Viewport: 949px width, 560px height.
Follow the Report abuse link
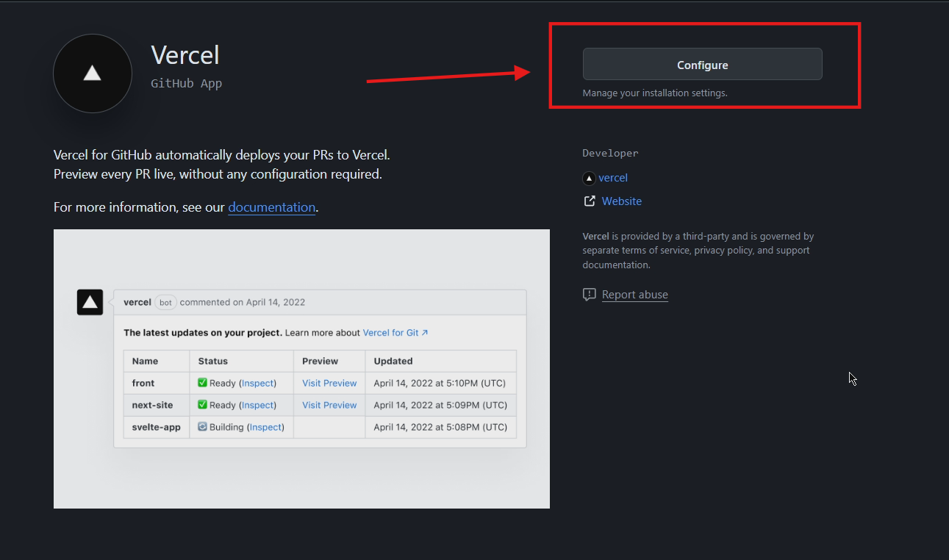pos(635,295)
